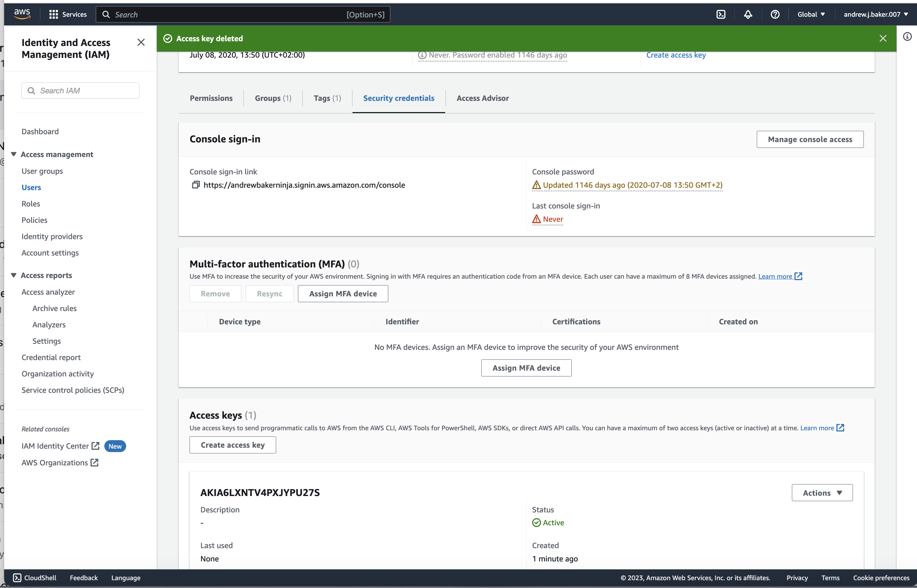Click the Create access key button

click(x=232, y=445)
